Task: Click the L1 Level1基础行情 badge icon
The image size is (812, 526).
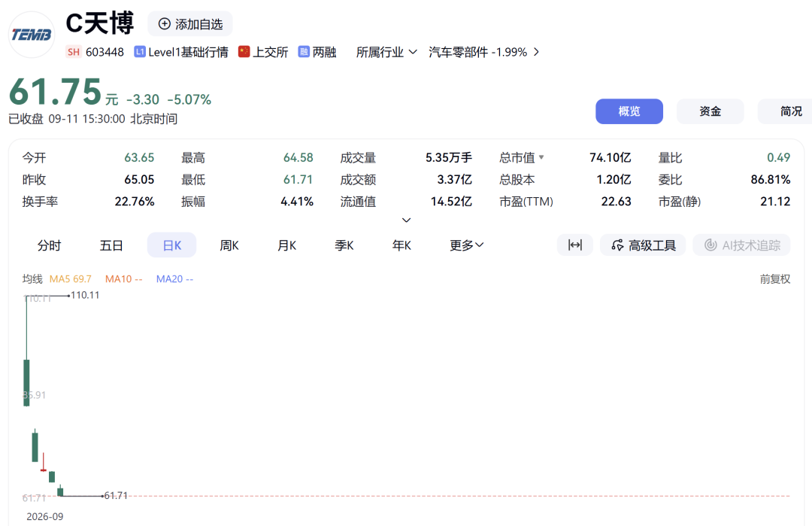Action: tap(139, 51)
